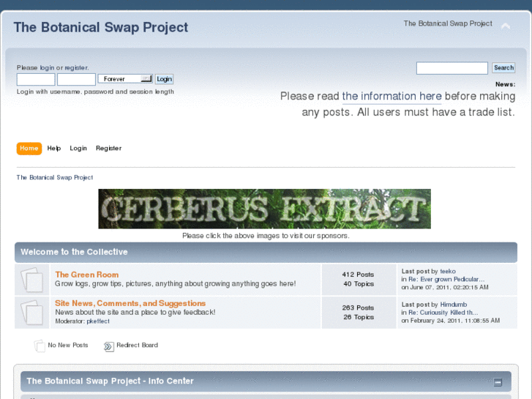532x399 pixels.
Task: Open the Forever session length dropdown
Action: point(125,79)
